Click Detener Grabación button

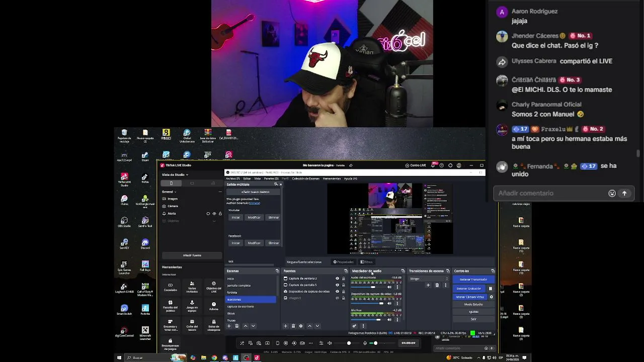coord(469,289)
